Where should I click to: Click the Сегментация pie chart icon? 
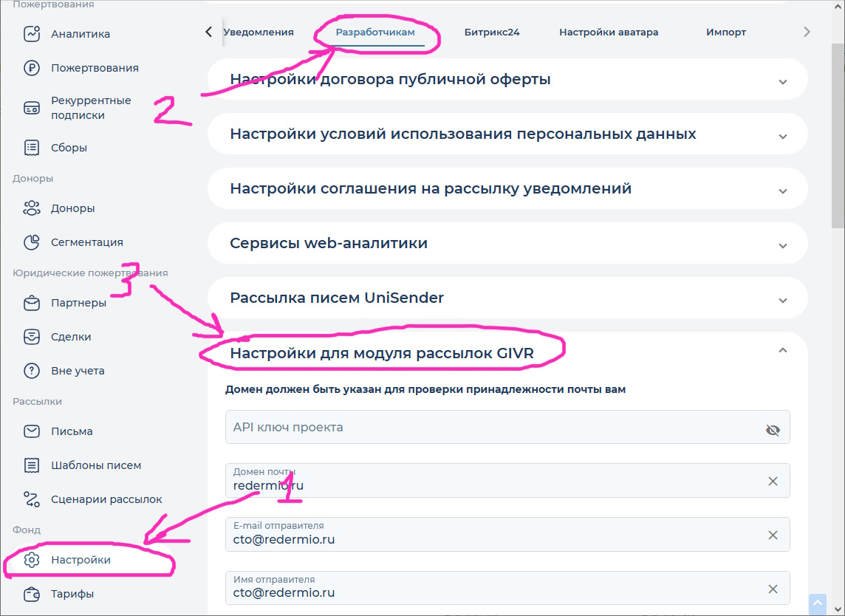pos(30,242)
